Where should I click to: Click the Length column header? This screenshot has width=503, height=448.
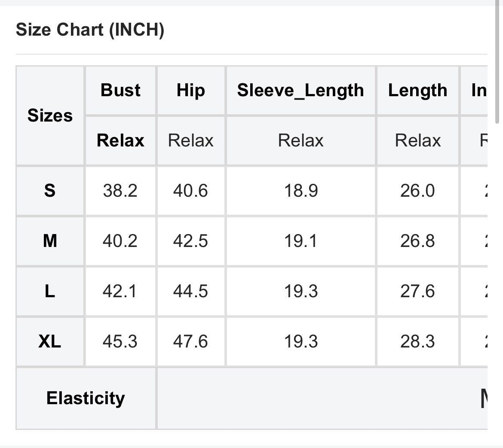click(417, 90)
